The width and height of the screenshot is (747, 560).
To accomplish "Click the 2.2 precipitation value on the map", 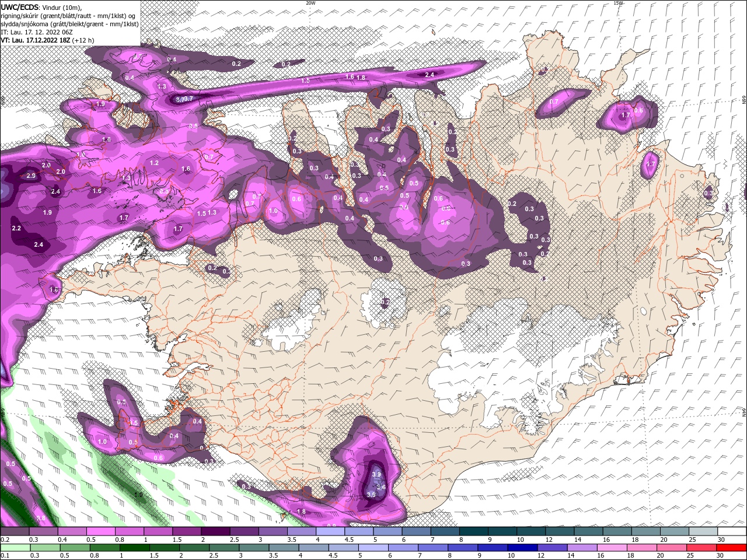I will [x=16, y=228].
